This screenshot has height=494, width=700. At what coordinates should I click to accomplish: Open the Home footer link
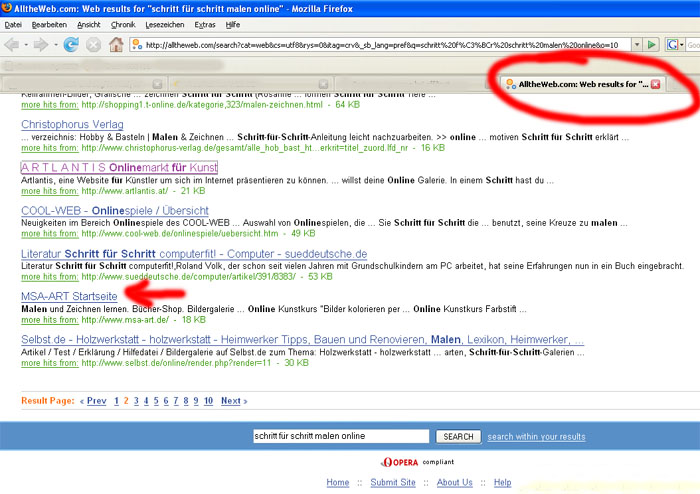(338, 482)
